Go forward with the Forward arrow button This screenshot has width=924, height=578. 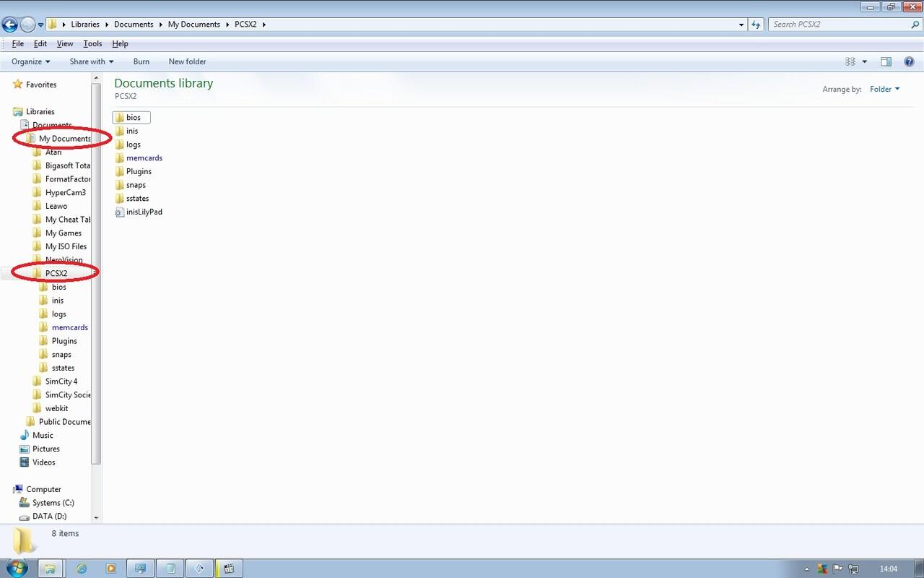click(28, 25)
